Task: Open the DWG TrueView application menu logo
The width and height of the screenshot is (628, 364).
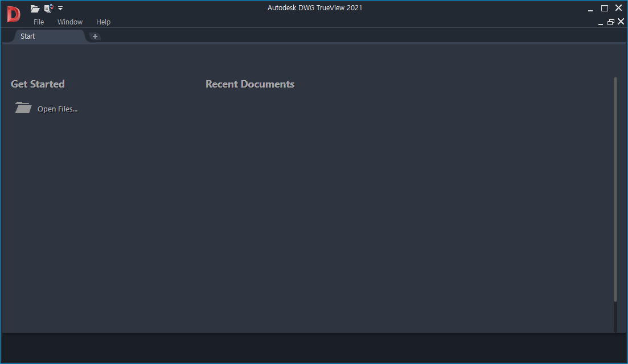Action: tap(13, 14)
